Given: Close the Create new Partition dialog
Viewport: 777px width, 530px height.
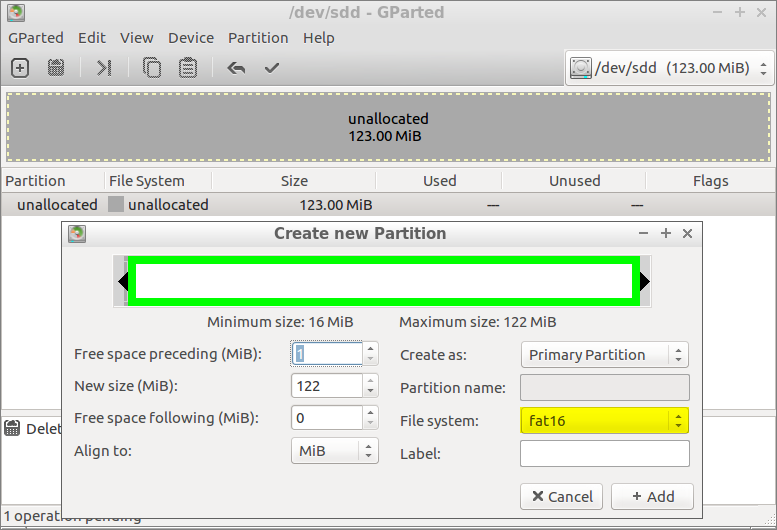Looking at the screenshot, I should 687,233.
